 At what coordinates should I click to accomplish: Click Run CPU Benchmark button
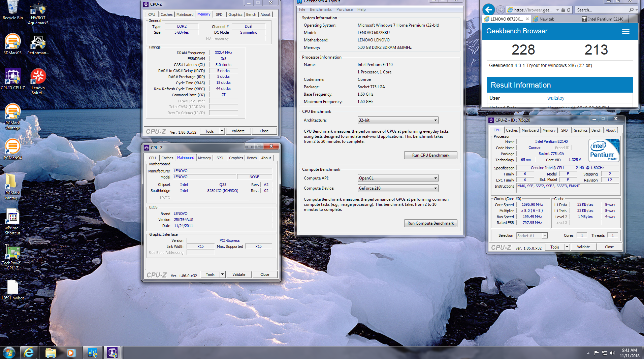coord(430,155)
